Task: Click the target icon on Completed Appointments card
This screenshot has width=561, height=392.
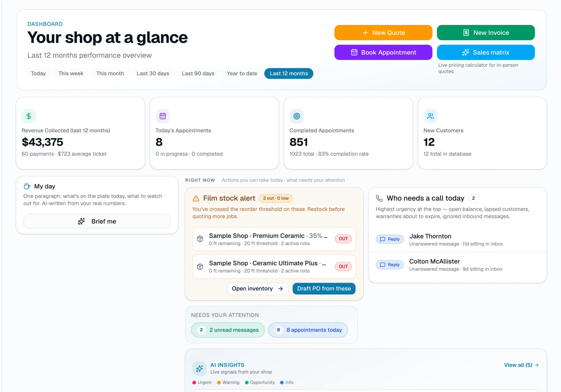Action: click(x=297, y=116)
